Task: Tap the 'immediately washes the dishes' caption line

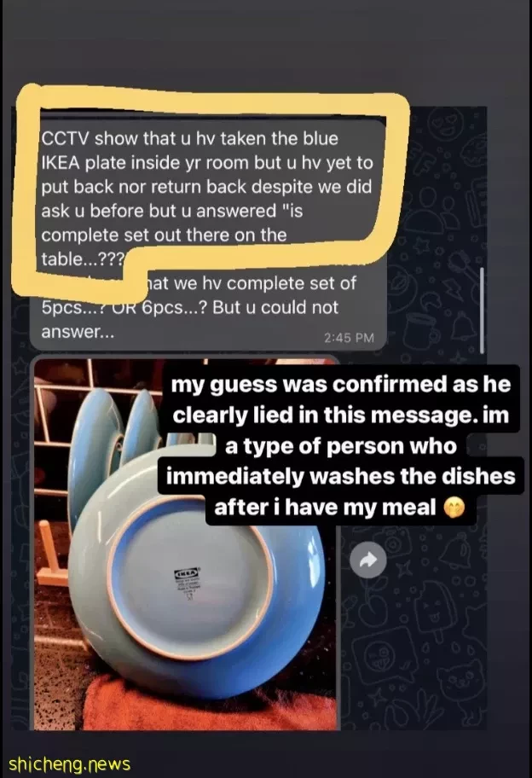Action: pyautogui.click(x=341, y=476)
